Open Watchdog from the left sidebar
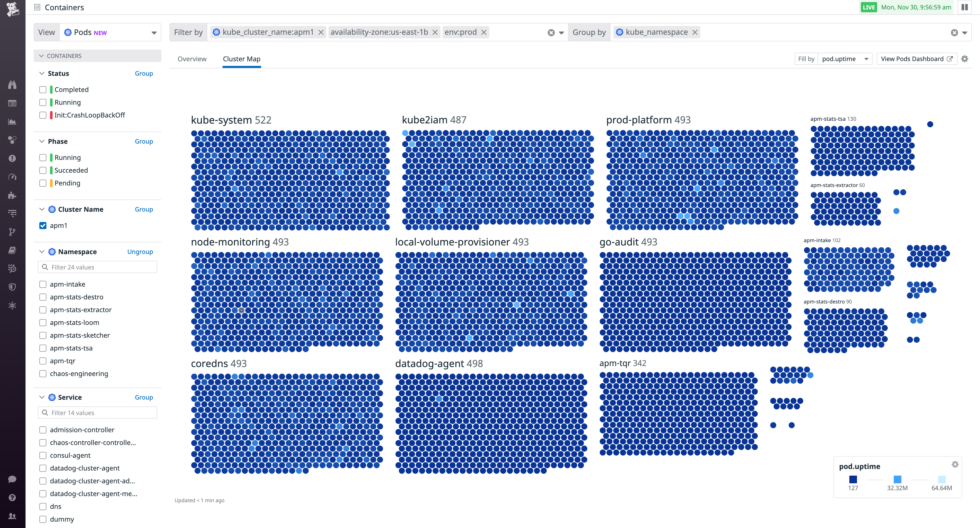 (x=12, y=85)
